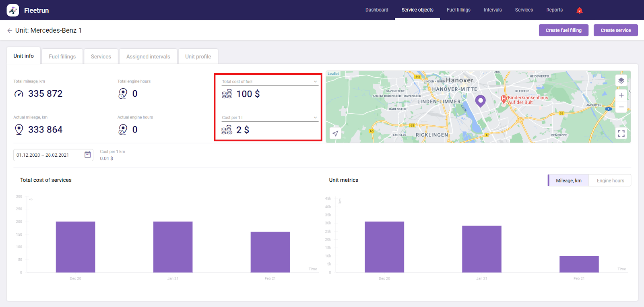Click the back arrow beside Unit name
Image resolution: width=644 pixels, height=307 pixels.
(10, 31)
